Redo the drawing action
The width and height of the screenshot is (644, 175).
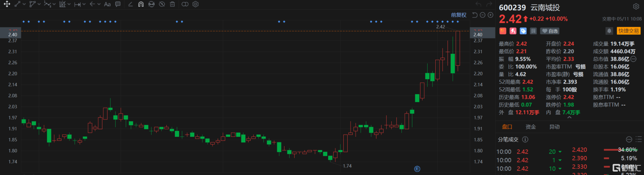tap(490, 4)
